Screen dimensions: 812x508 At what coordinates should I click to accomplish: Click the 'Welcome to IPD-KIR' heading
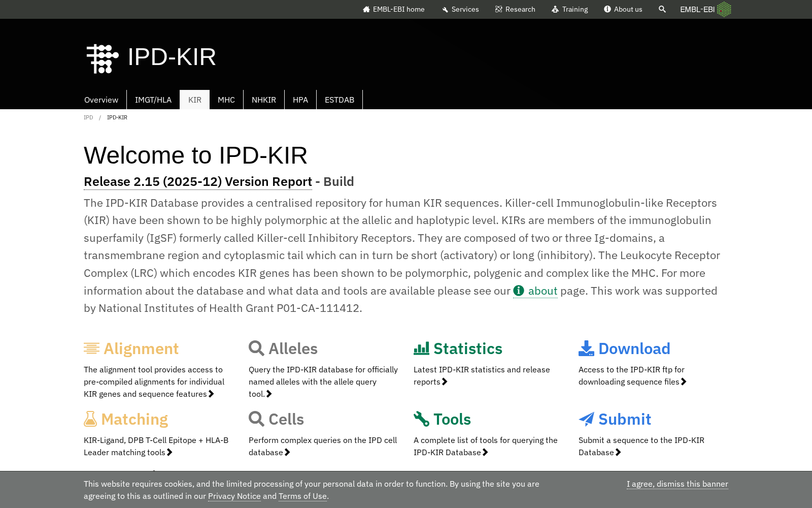coord(195,155)
